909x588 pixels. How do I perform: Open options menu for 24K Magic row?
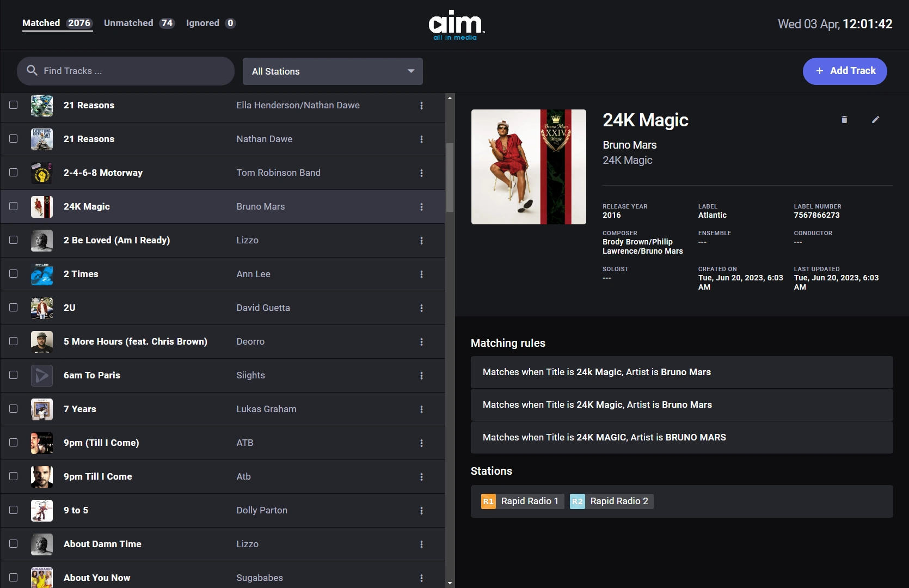click(x=421, y=207)
